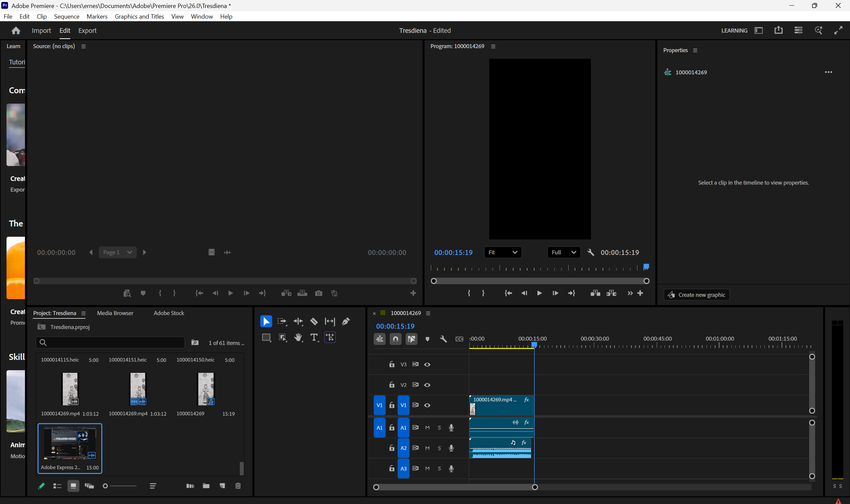
Task: Toggle timeline snapping magnet button
Action: (x=396, y=339)
